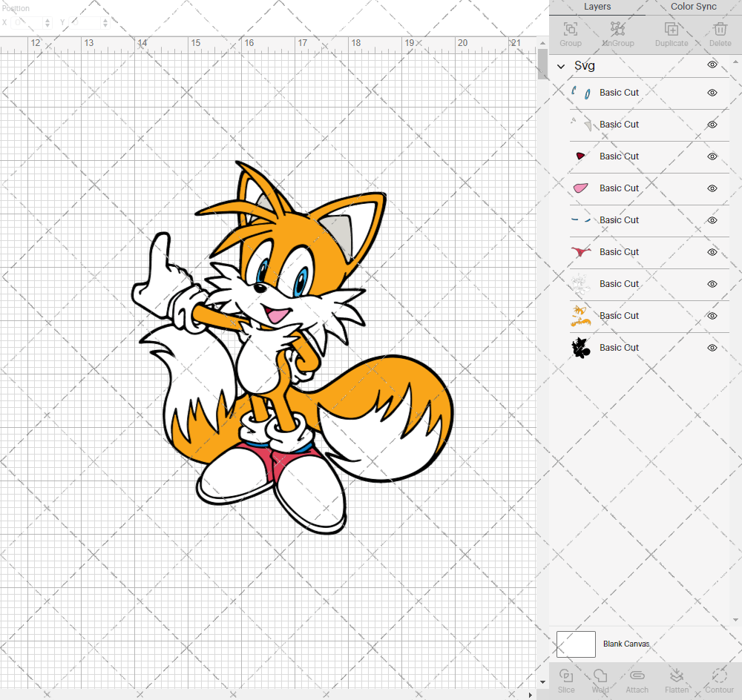The image size is (742, 700).
Task: Select the orange body layer thumbnail
Action: (581, 315)
